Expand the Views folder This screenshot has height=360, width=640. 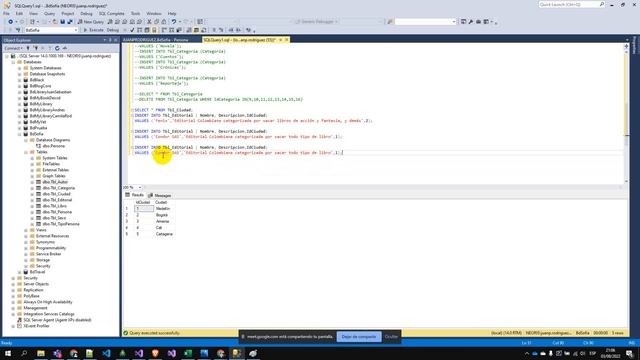[26, 230]
